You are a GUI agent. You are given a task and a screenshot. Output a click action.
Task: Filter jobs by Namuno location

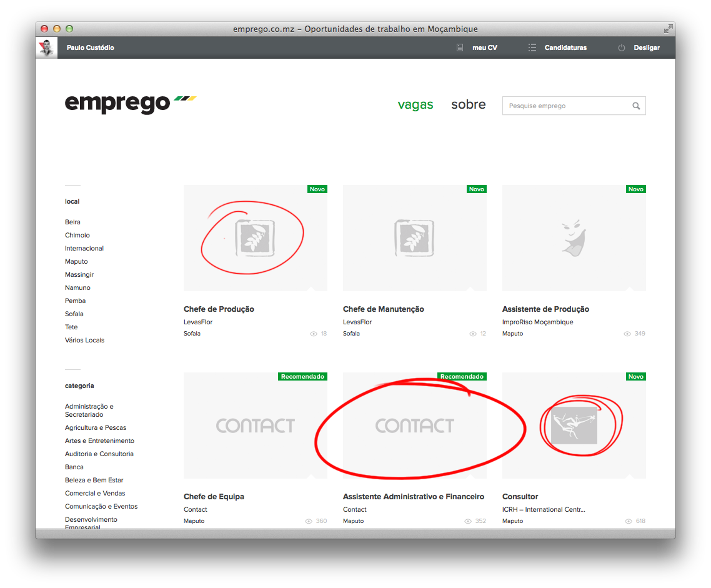click(x=77, y=288)
